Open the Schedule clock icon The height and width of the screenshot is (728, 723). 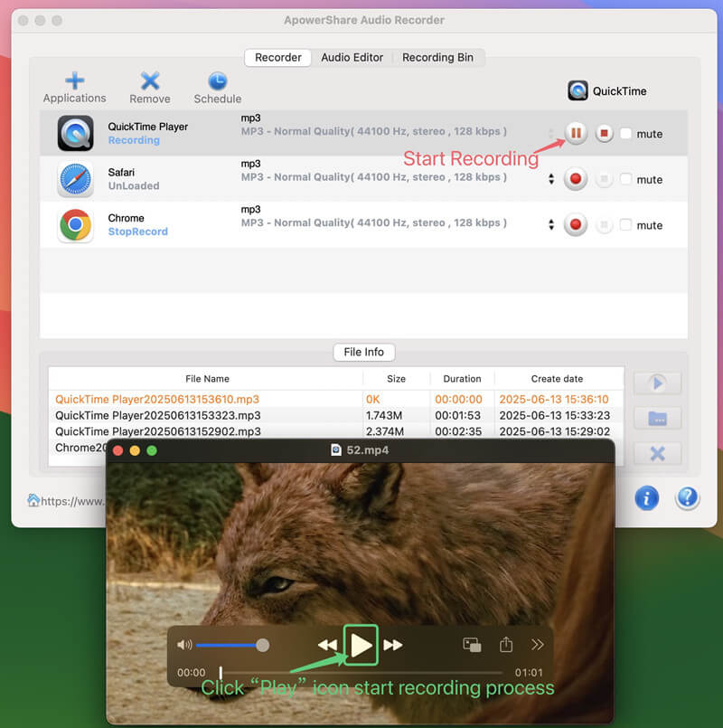click(217, 81)
